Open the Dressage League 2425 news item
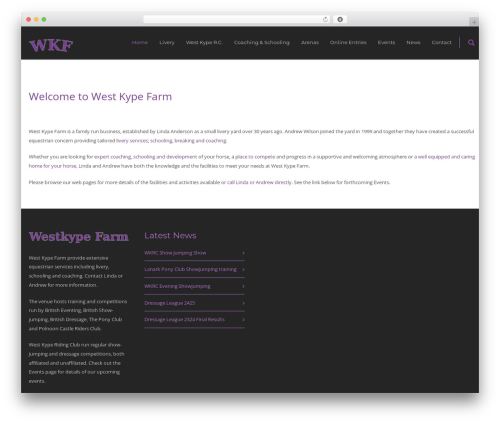The width and height of the screenshot is (500, 423). 169,303
